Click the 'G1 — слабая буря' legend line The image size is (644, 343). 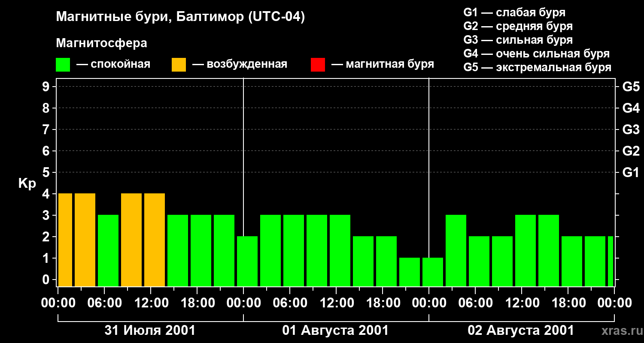pos(514,13)
